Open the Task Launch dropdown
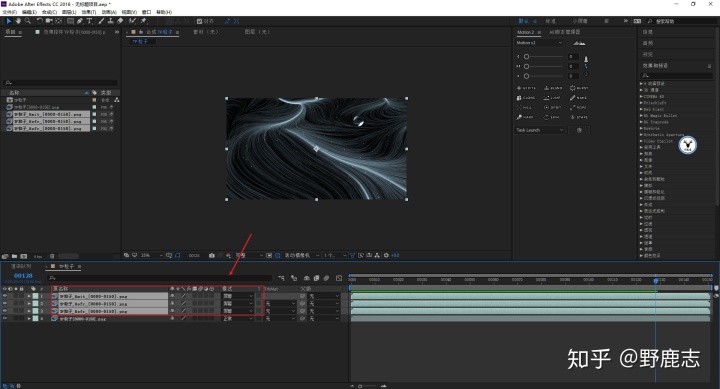Image resolution: width=720 pixels, height=389 pixels. coord(539,130)
